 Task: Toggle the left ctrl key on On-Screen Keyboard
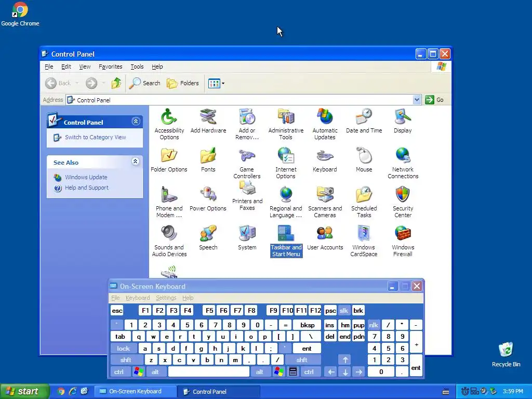[119, 372]
